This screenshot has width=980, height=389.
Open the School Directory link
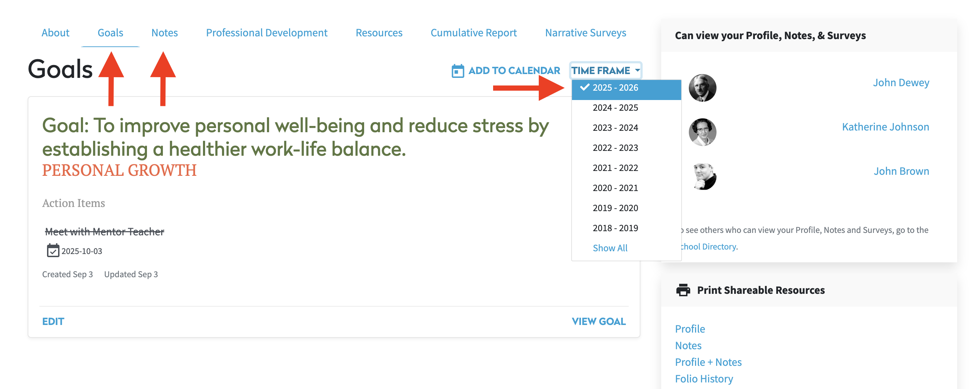pyautogui.click(x=708, y=247)
